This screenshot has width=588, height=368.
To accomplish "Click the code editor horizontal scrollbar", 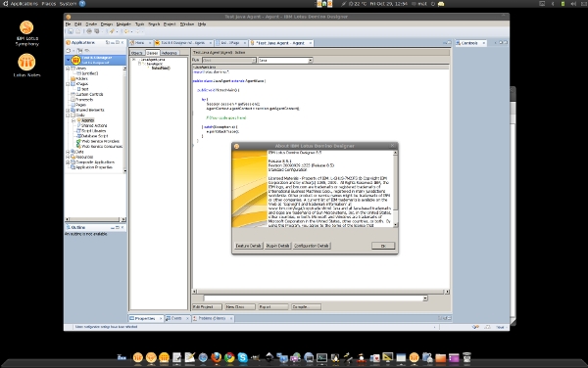I will (x=320, y=292).
